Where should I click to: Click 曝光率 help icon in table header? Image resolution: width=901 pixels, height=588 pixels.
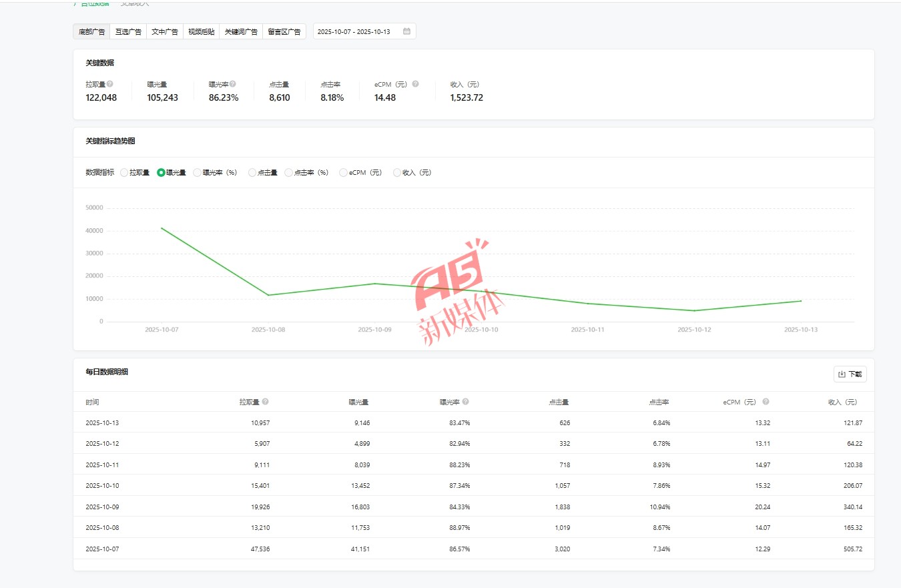[466, 402]
